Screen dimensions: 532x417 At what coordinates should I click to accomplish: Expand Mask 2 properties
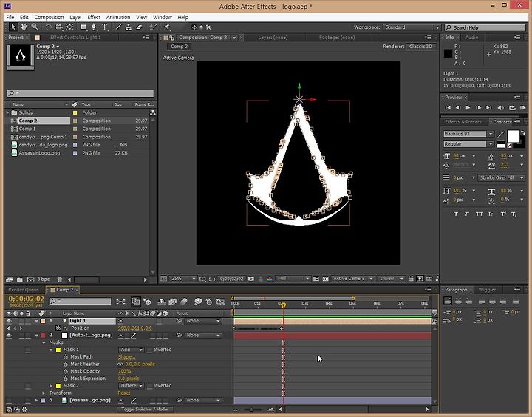pos(51,386)
